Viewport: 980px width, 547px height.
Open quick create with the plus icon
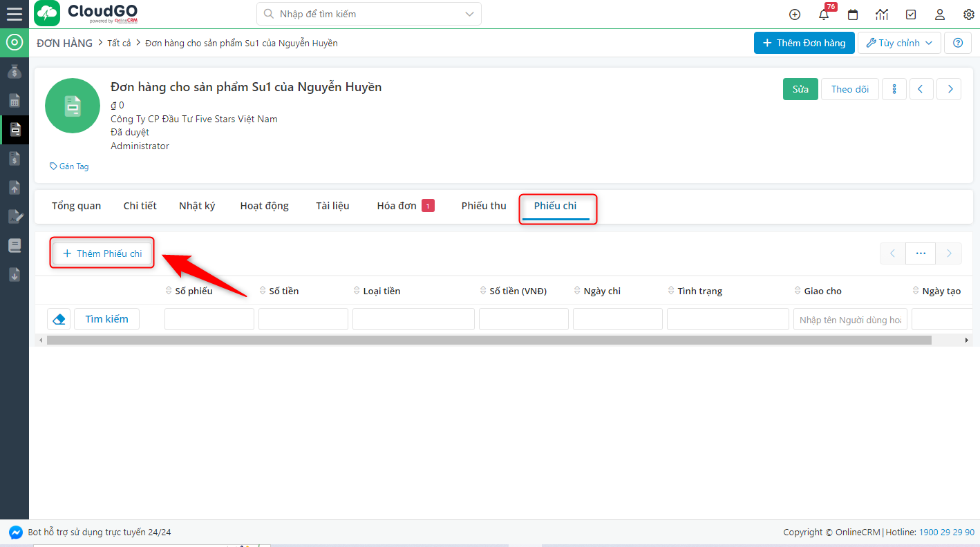[794, 14]
